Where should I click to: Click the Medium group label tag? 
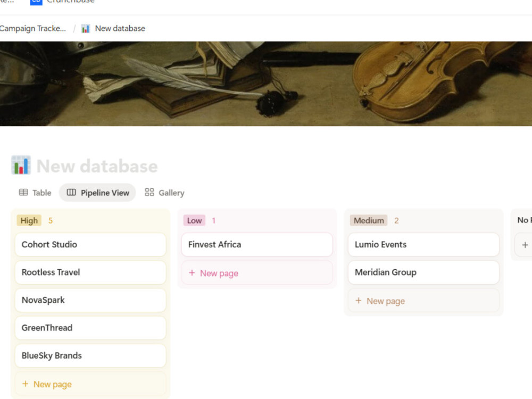coord(369,221)
